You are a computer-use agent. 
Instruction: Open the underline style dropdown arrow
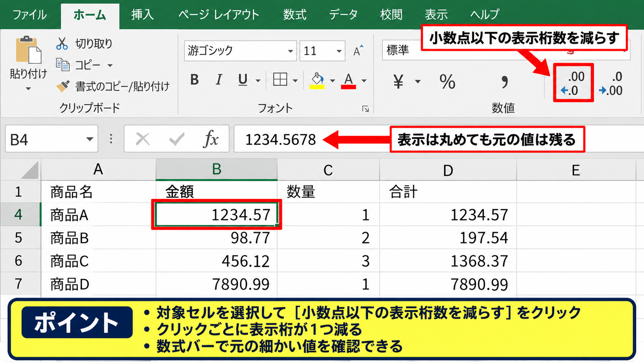pyautogui.click(x=258, y=80)
